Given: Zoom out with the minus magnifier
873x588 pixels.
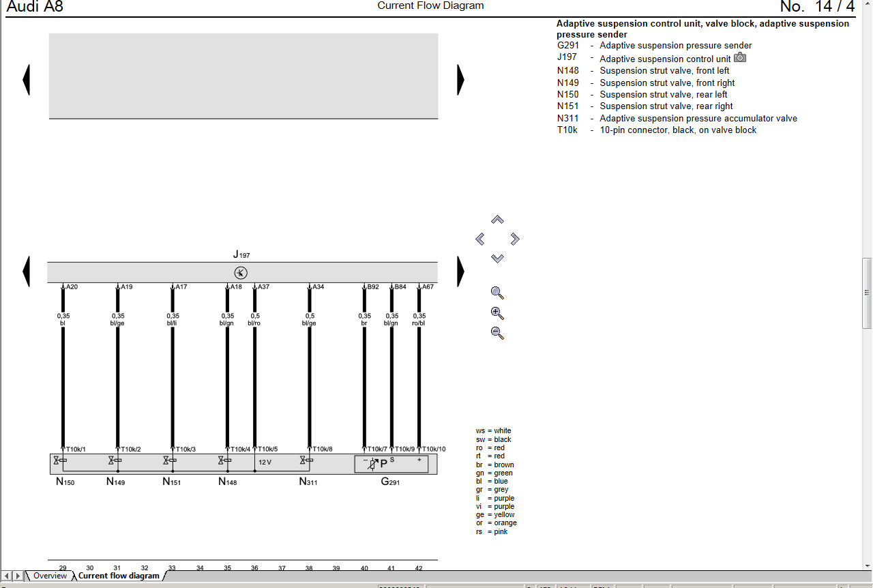Looking at the screenshot, I should tap(497, 334).
